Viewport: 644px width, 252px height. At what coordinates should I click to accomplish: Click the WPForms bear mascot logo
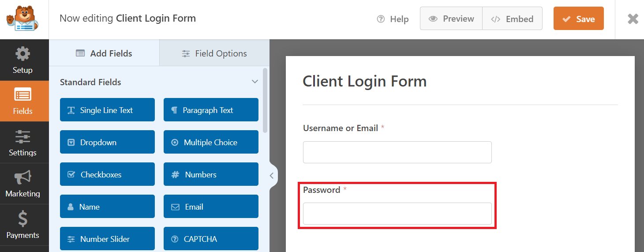click(x=22, y=19)
